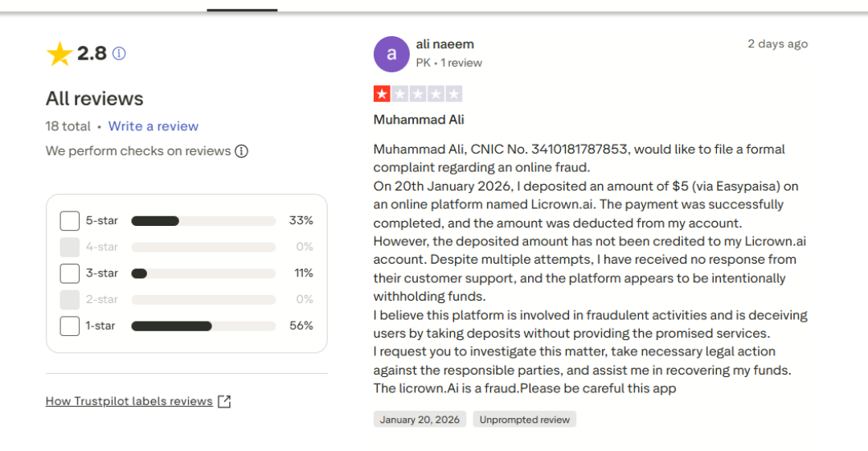The image size is (868, 451).
Task: Open the Write a review link
Action: [x=154, y=126]
